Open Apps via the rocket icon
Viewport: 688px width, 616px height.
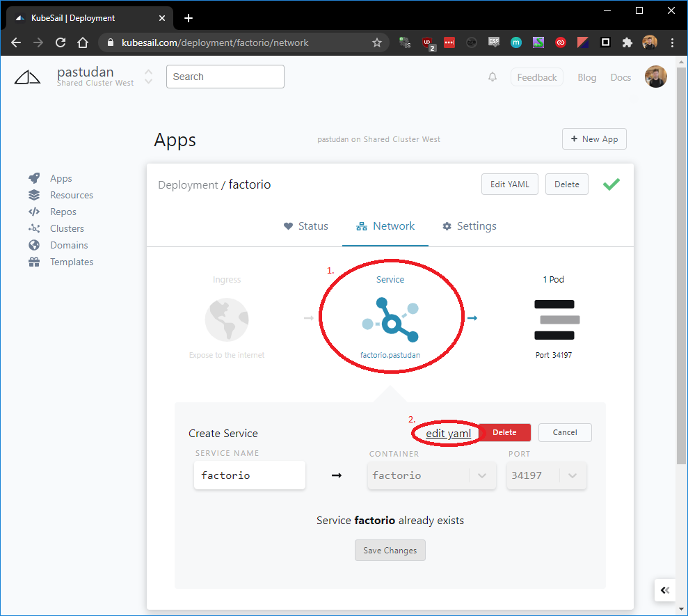[34, 178]
